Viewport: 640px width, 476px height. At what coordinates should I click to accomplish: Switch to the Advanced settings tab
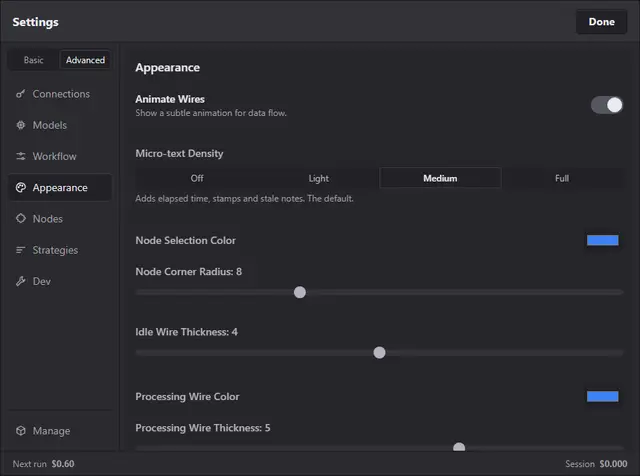(85, 60)
